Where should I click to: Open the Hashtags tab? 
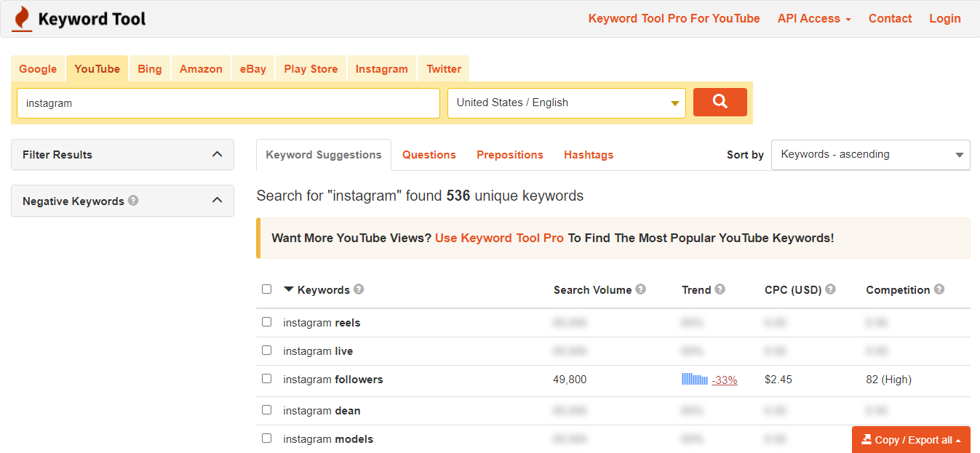[x=588, y=154]
